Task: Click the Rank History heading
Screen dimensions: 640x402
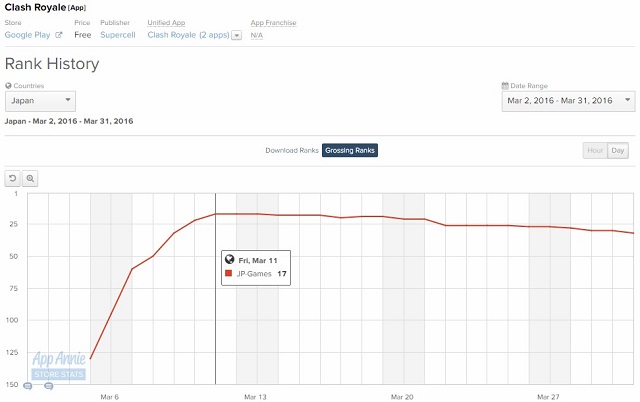Action: pyautogui.click(x=52, y=64)
